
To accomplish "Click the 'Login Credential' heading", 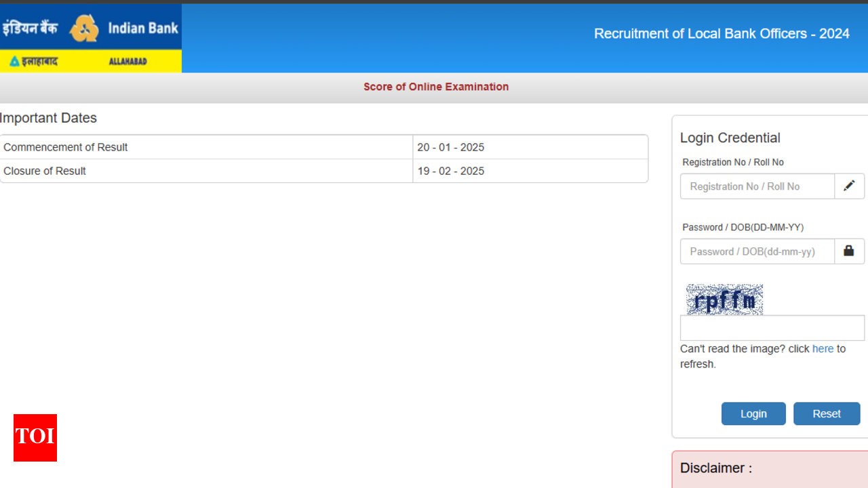I will pyautogui.click(x=730, y=138).
